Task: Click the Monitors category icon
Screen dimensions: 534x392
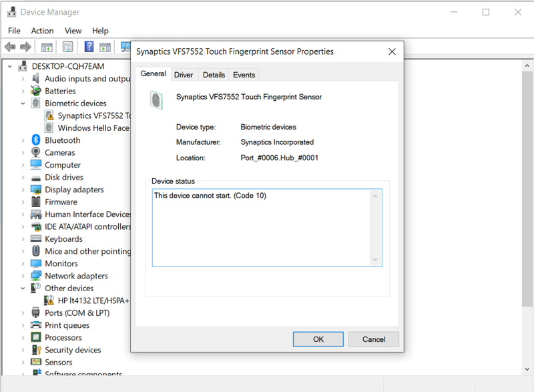Action: coord(36,264)
